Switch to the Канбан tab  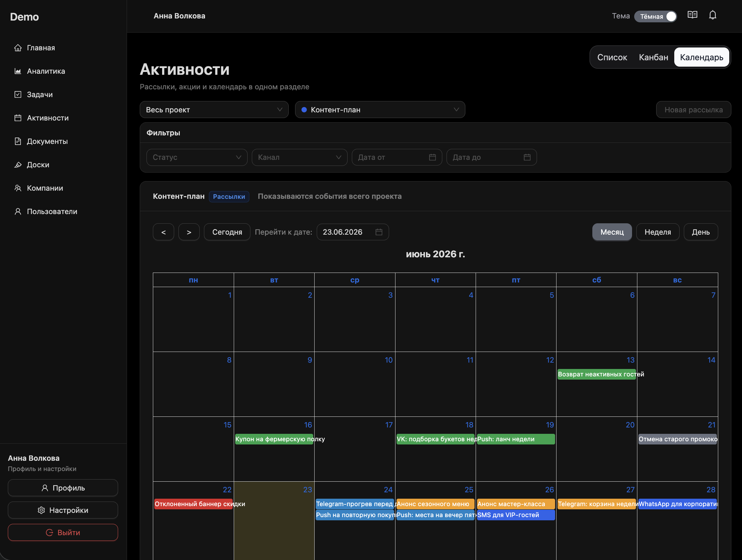[x=653, y=57]
